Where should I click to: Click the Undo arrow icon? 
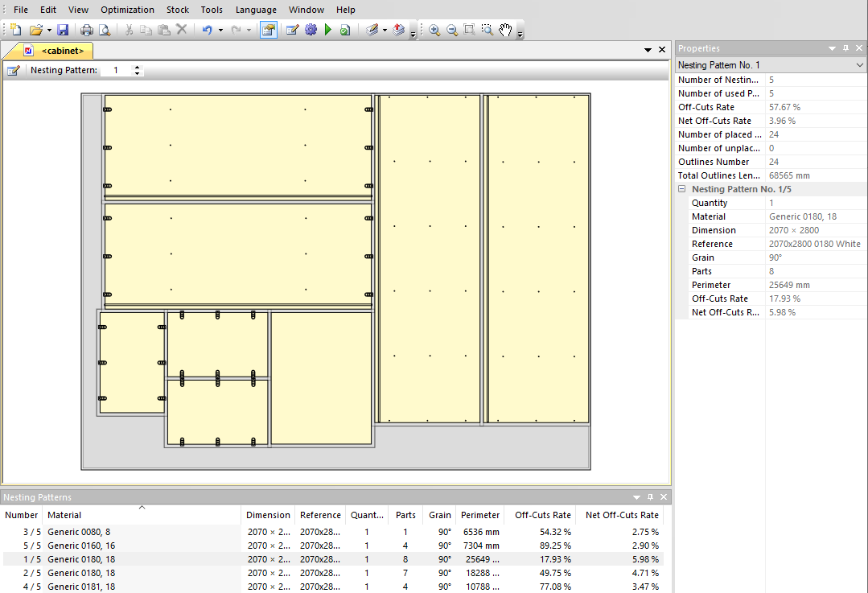(207, 30)
